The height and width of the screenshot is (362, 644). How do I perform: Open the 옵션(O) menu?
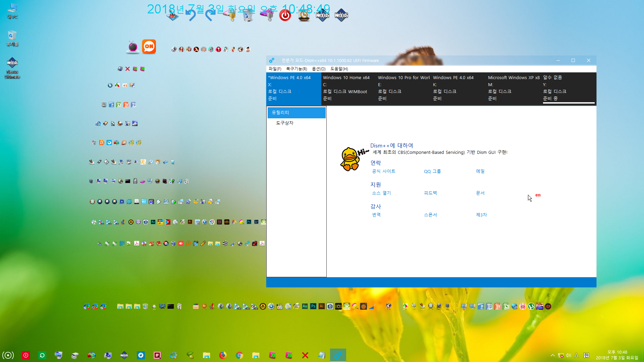[x=319, y=69]
